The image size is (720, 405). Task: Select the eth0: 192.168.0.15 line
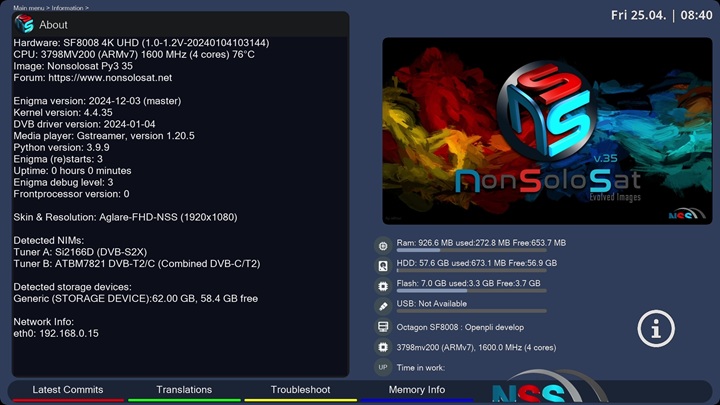[56, 333]
